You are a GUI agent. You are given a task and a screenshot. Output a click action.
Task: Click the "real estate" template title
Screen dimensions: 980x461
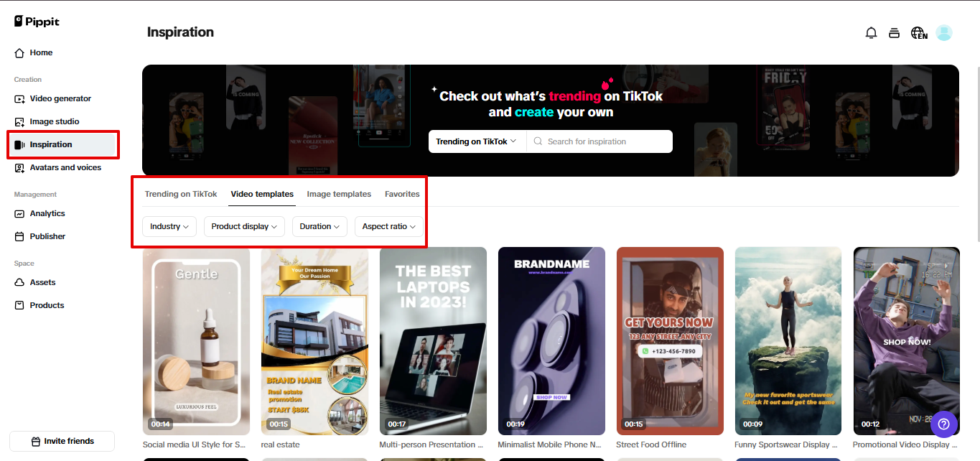click(280, 444)
